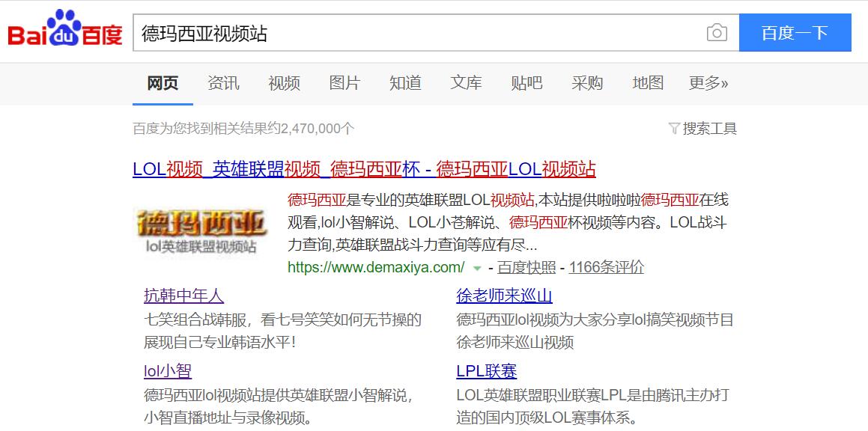Click the Baidu logo
Image resolution: width=868 pixels, height=431 pixels.
(x=64, y=28)
